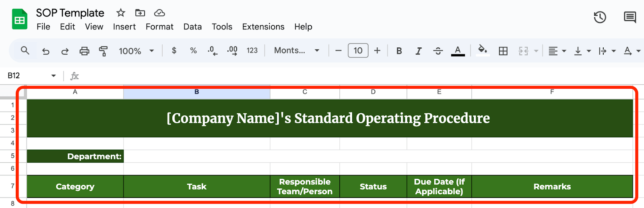
Task: Open the comments panel icon
Action: (630, 17)
